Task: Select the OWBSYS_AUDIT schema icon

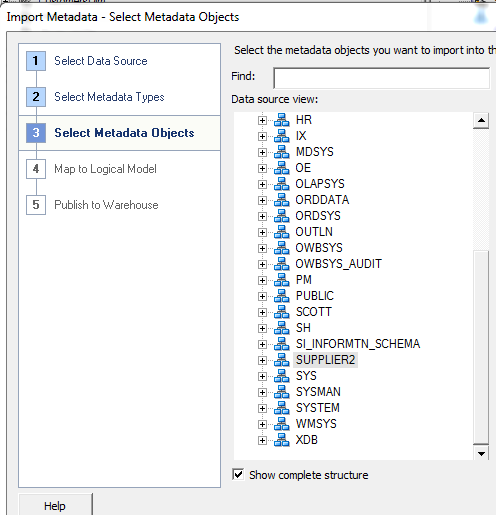Action: point(282,264)
